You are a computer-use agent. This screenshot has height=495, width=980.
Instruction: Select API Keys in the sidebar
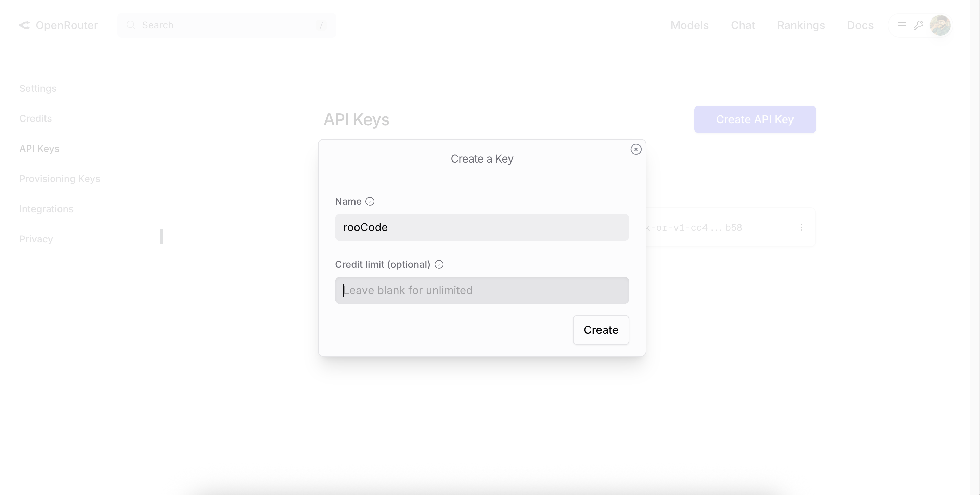(39, 148)
